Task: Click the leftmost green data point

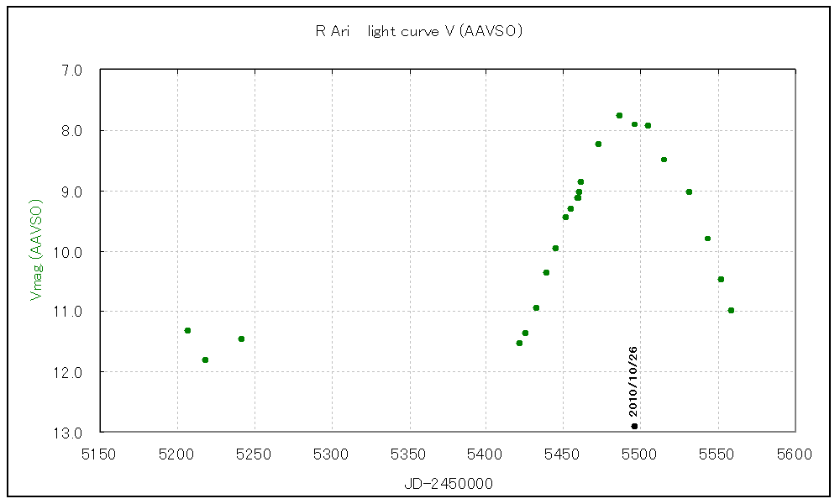Action: (x=187, y=330)
